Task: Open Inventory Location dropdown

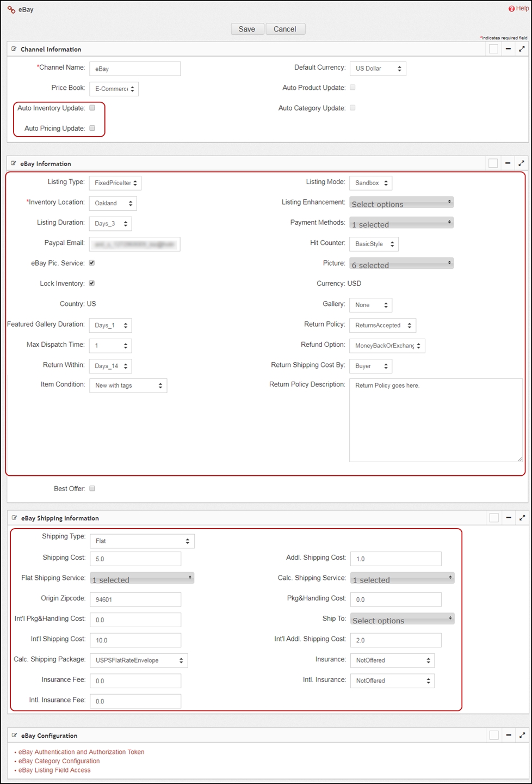Action: pyautogui.click(x=113, y=203)
